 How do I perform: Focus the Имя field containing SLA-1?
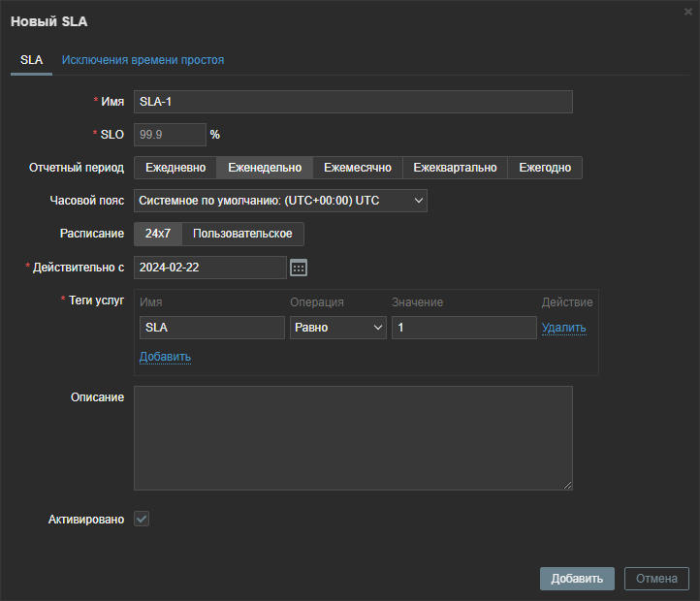353,102
